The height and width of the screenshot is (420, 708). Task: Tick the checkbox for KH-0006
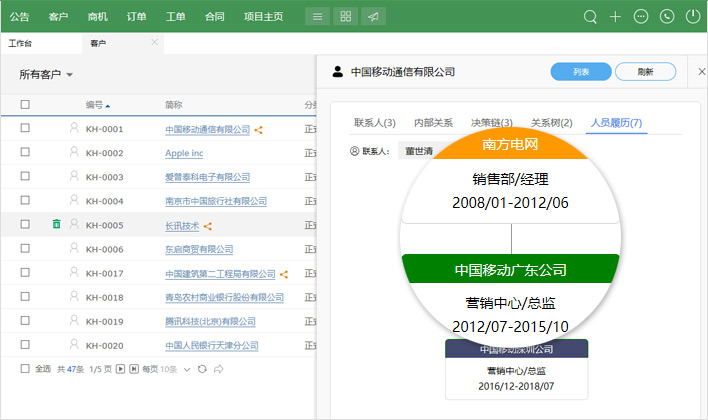pyautogui.click(x=25, y=249)
